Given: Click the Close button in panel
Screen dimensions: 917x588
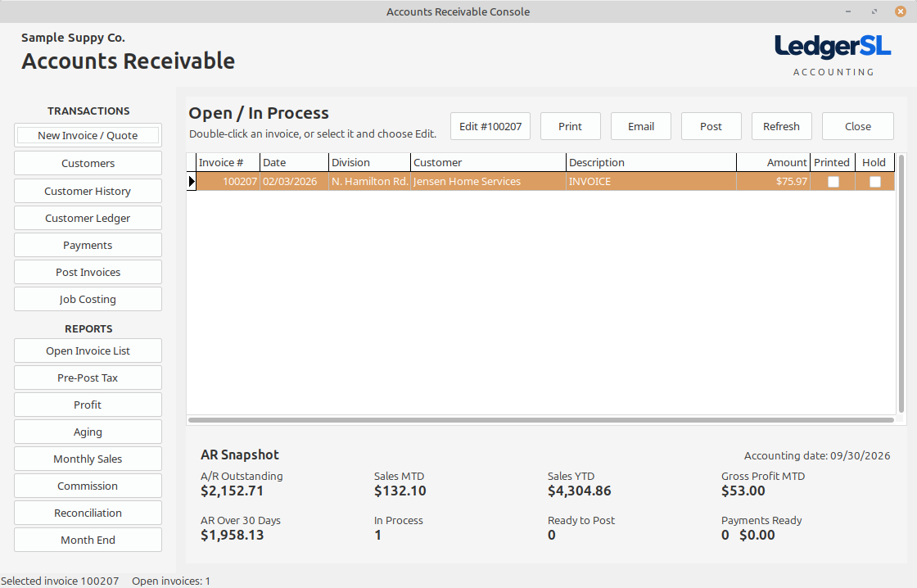Looking at the screenshot, I should click(x=858, y=126).
